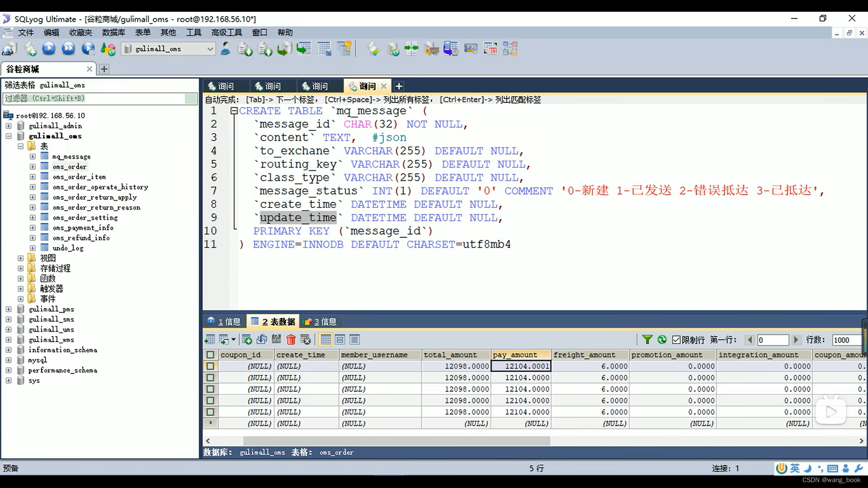Click the execute query play icon

click(49, 48)
